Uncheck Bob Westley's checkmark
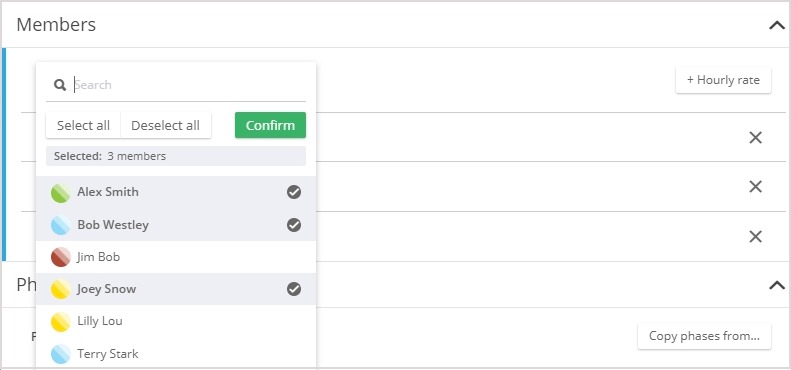 tap(294, 225)
